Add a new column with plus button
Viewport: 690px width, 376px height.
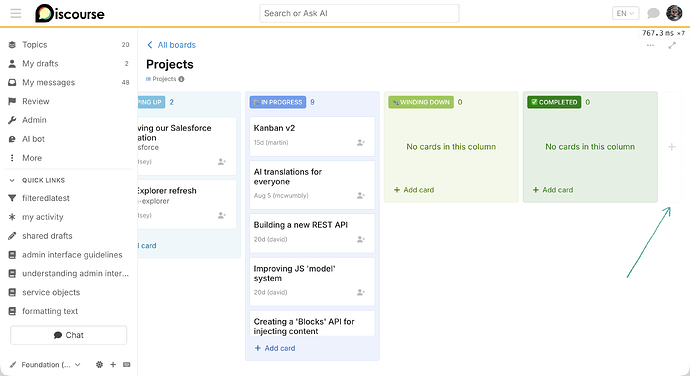(672, 147)
